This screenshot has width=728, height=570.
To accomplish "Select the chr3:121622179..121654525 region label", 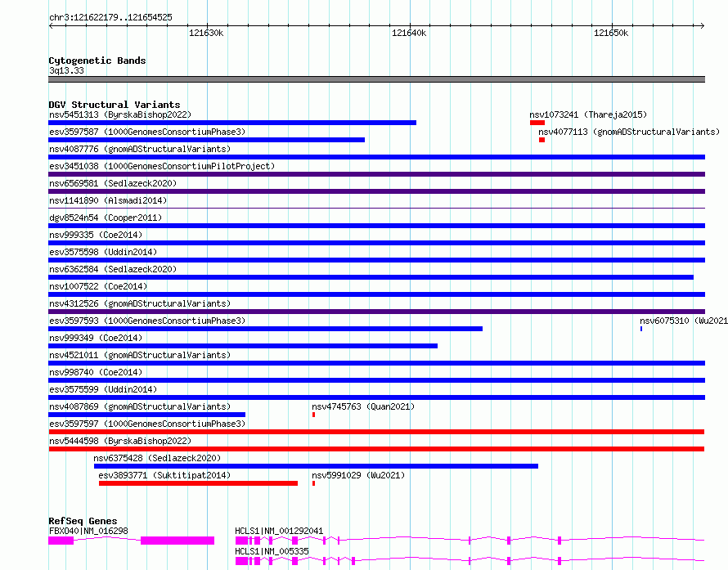I will pyautogui.click(x=110, y=17).
